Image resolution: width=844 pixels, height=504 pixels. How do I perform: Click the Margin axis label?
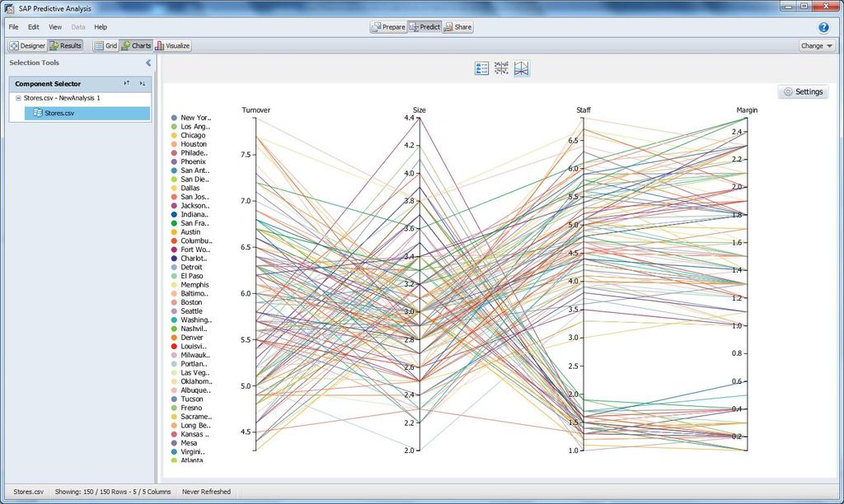point(747,110)
